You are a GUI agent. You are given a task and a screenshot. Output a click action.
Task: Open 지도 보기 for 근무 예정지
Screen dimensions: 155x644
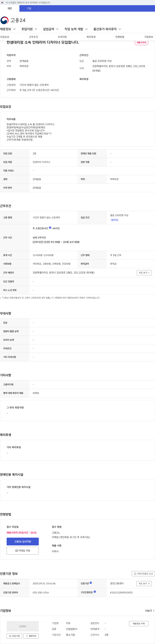(144, 273)
